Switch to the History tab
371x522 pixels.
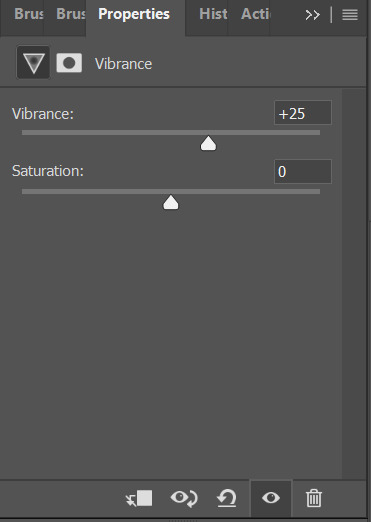213,14
